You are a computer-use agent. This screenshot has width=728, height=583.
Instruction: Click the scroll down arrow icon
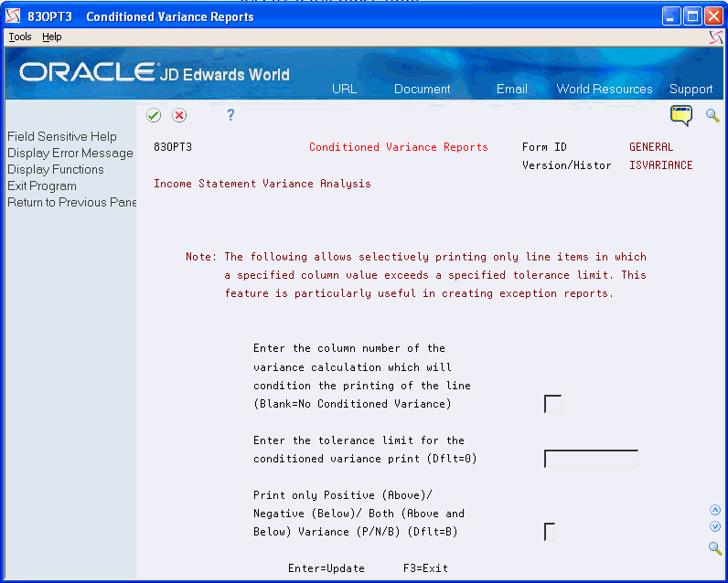pyautogui.click(x=715, y=526)
